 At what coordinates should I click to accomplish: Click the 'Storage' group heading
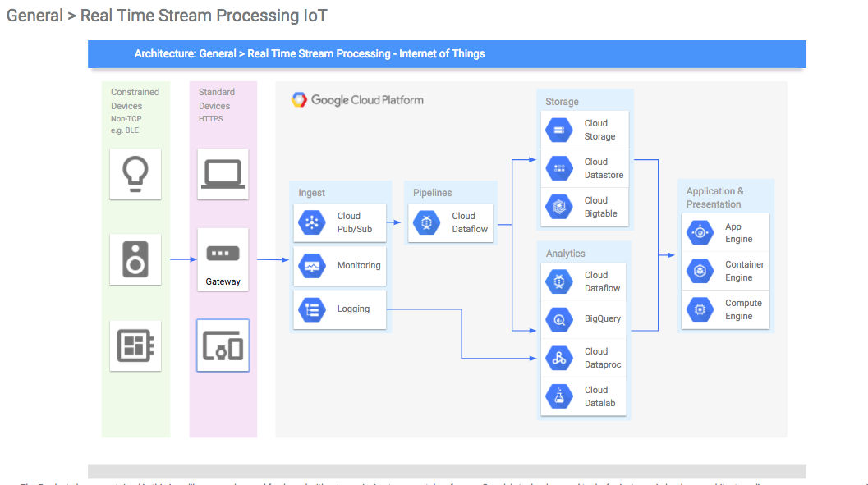[x=562, y=102]
